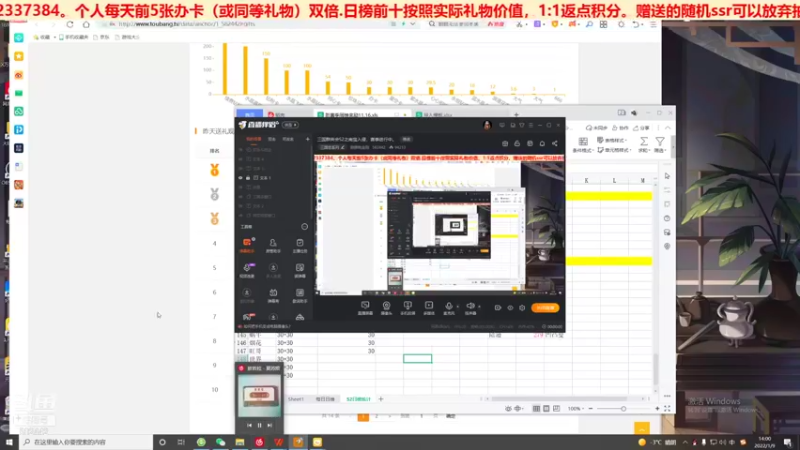Screen dimensions: 800x450
Task: Click the record camera icon in streaming bottom bar
Action: [x=498, y=308]
